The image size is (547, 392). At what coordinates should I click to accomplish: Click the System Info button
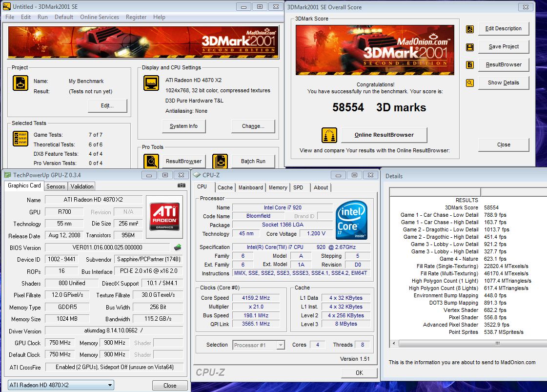point(183,126)
